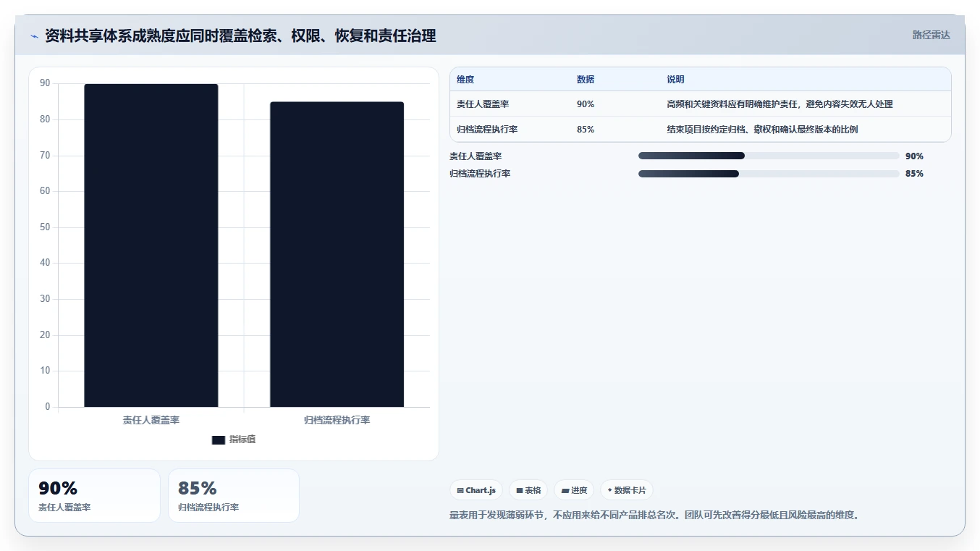This screenshot has height=551, width=980.
Task: Click the 85% value in the data card
Action: tap(198, 489)
